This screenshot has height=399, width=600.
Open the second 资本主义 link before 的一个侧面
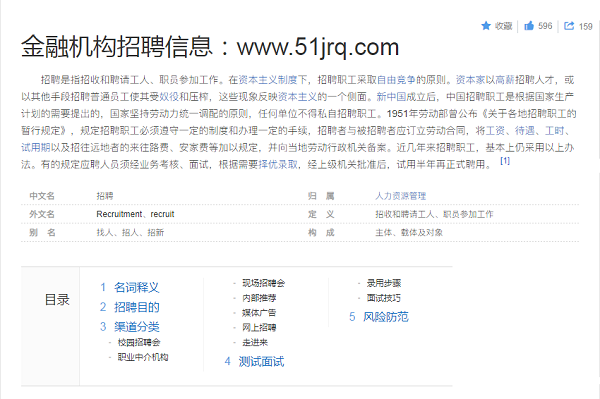pos(297,97)
